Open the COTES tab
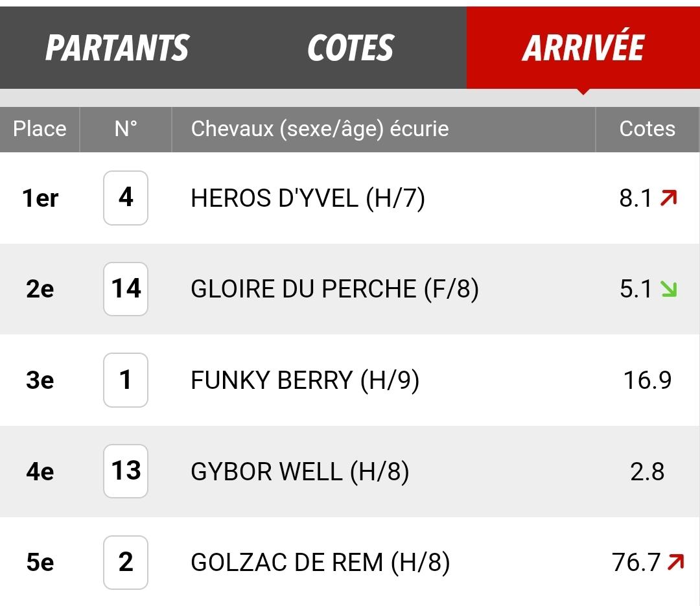 pos(350,48)
